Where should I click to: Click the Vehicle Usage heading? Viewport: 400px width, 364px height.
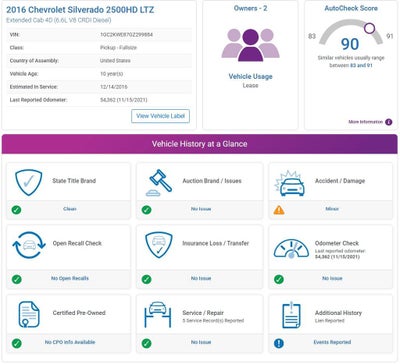coord(250,77)
